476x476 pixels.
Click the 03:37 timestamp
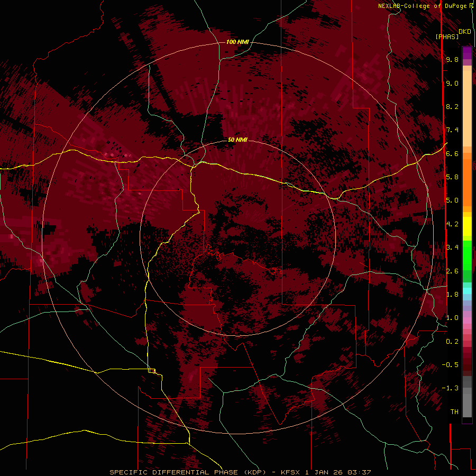[359, 472]
